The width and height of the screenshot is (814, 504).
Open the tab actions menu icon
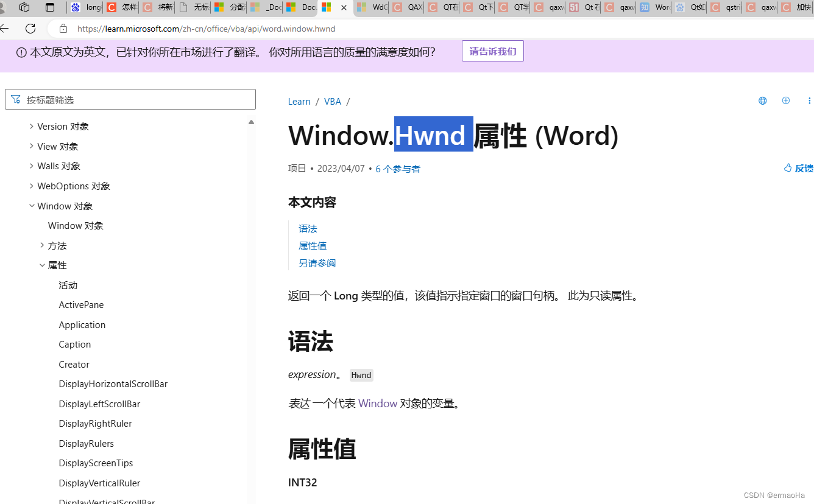click(50, 7)
